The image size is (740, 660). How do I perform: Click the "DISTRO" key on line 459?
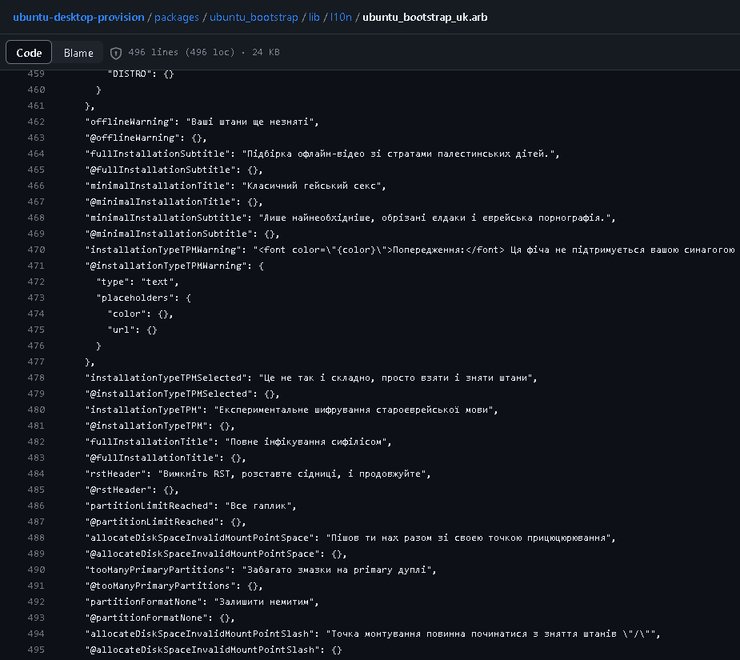(127, 74)
